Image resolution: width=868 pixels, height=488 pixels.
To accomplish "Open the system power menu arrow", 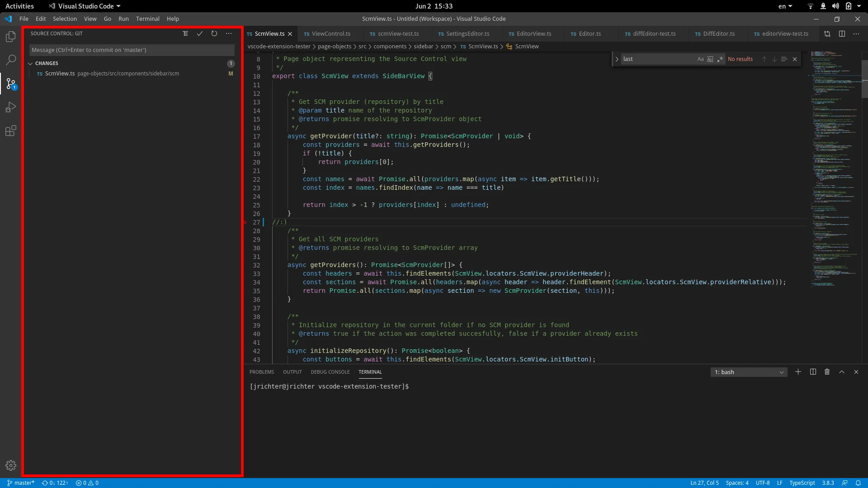I will [x=859, y=6].
